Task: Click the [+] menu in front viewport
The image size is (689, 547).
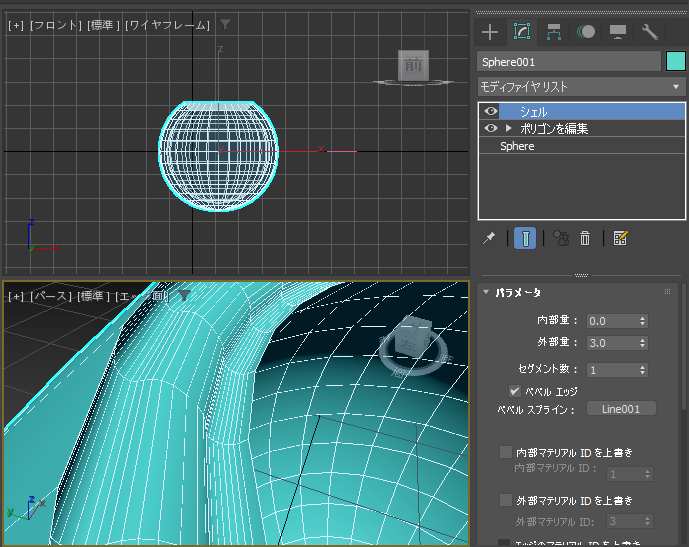Action: point(16,25)
